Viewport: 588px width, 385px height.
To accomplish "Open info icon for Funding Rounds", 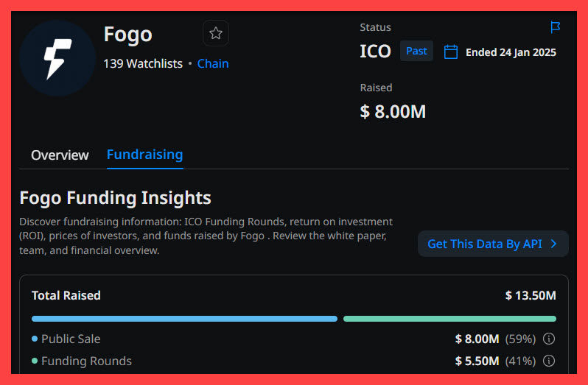I will pyautogui.click(x=549, y=361).
